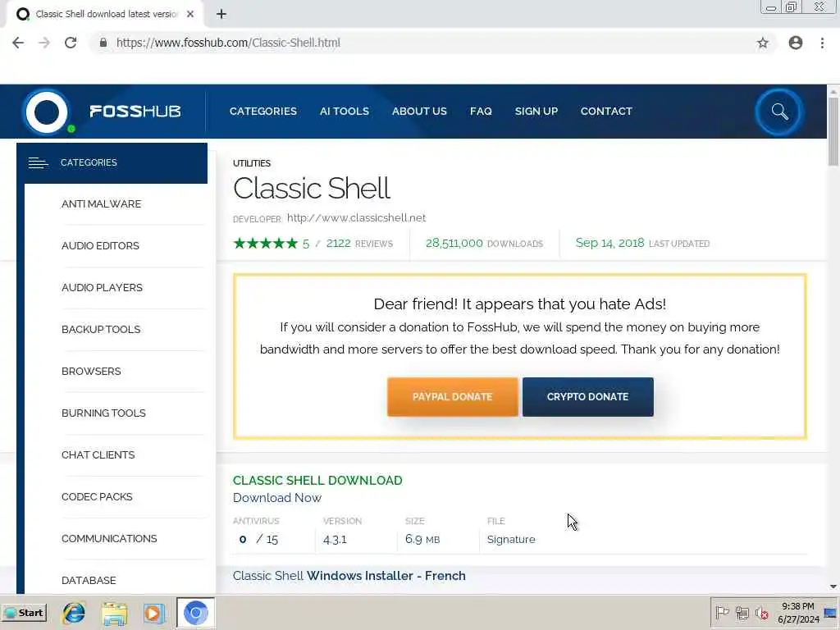Open CODEC PACKS category
Image resolution: width=840 pixels, height=630 pixels.
pos(97,496)
